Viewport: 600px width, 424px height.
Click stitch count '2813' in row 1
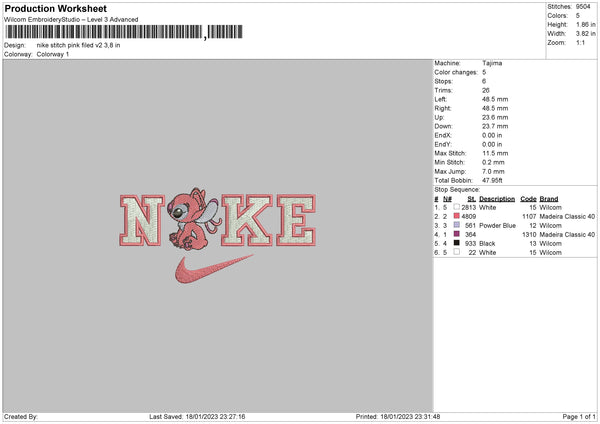point(469,207)
